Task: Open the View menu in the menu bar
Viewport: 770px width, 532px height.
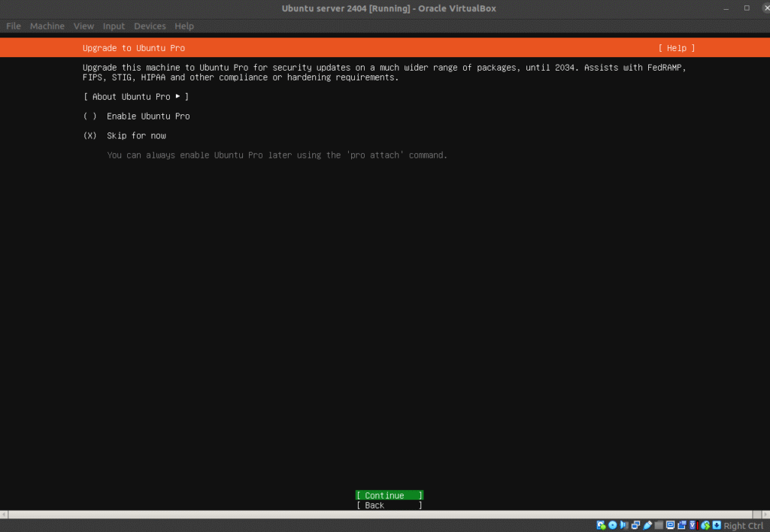Action: click(x=83, y=26)
